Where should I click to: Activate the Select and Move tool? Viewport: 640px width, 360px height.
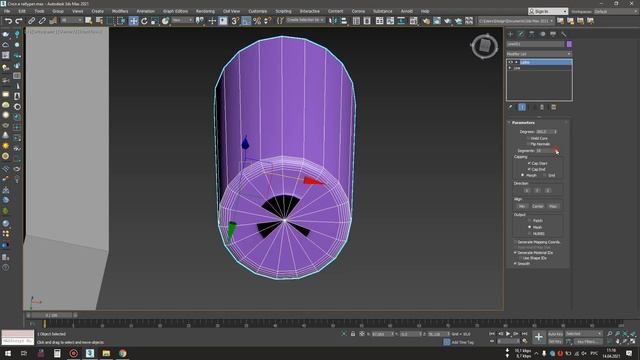pos(133,21)
